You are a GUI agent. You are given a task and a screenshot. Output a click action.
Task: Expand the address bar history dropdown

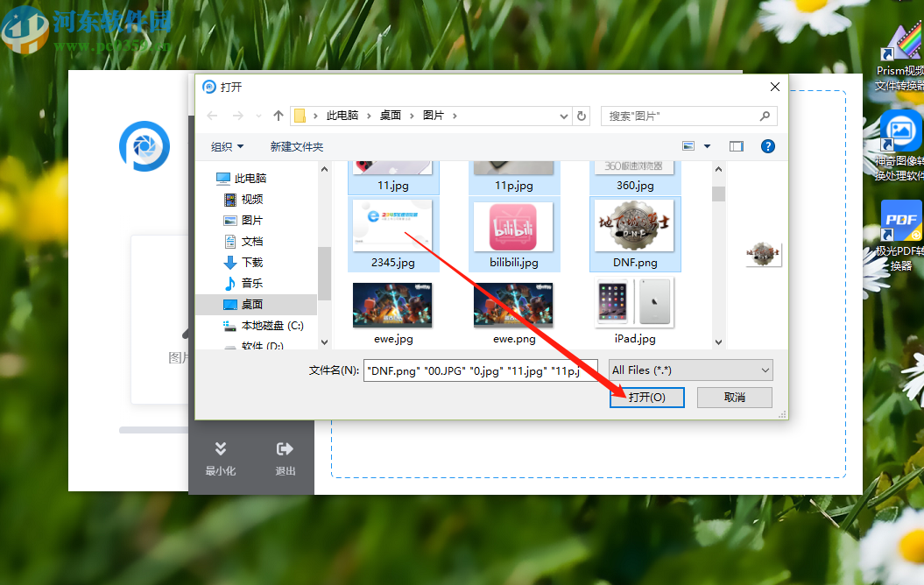coord(563,116)
